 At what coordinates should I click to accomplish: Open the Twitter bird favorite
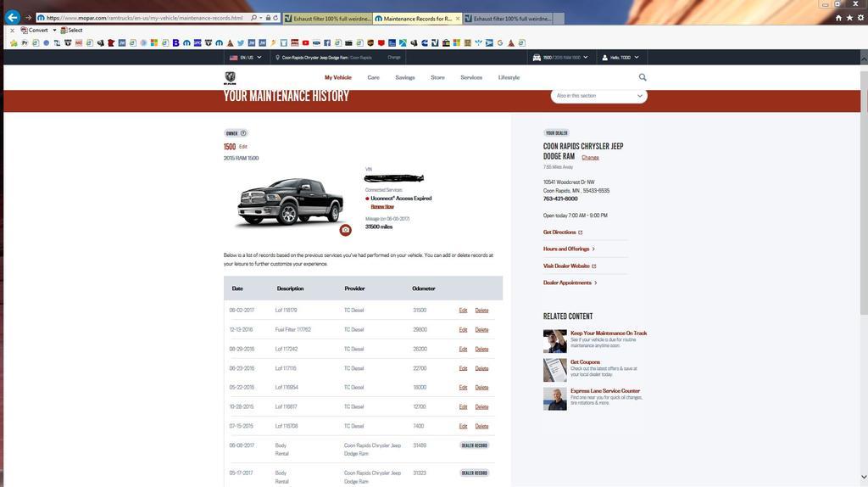pyautogui.click(x=241, y=42)
